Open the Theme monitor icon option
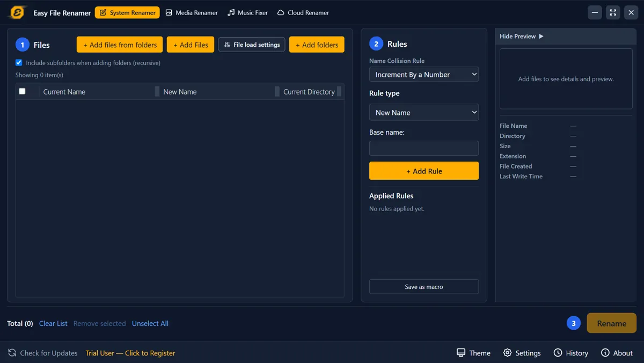This screenshot has height=363, width=644. pos(460,353)
